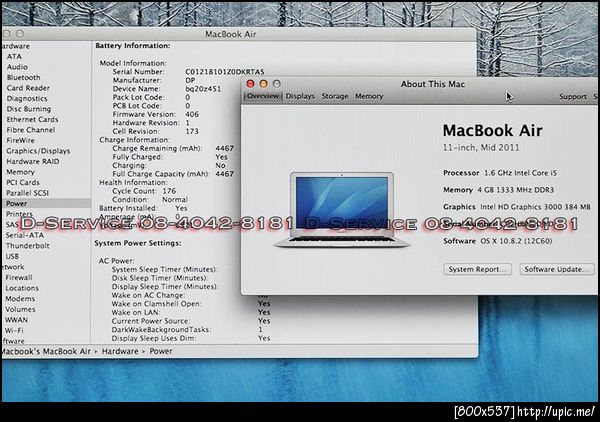This screenshot has height=422, width=600.
Task: Switch to the Memory tab
Action: click(369, 96)
